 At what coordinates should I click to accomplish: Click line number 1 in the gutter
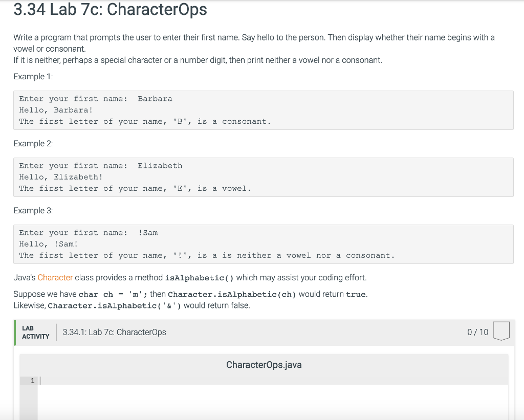click(32, 381)
